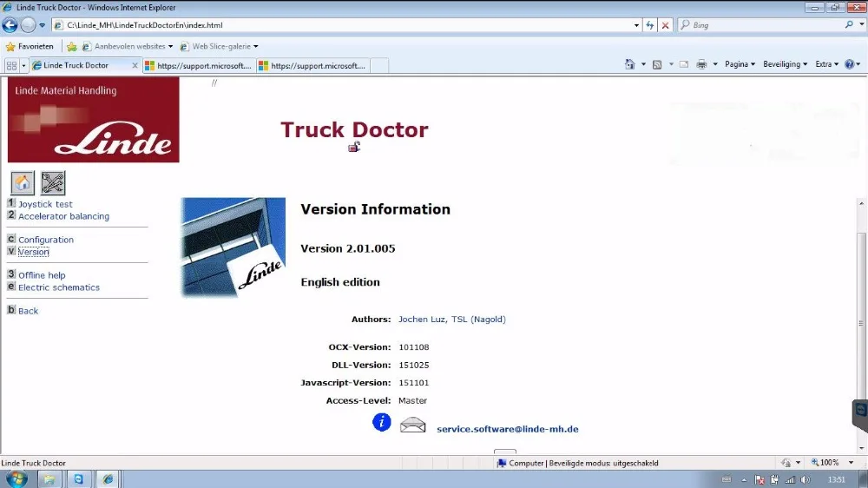Click the browser Back arrow button

10,25
